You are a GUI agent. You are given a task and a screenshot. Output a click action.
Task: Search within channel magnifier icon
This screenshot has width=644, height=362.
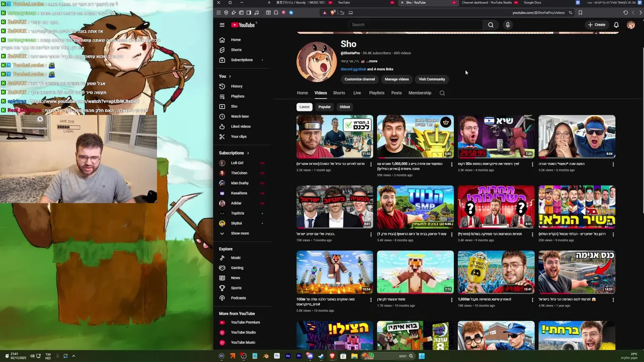click(442, 93)
